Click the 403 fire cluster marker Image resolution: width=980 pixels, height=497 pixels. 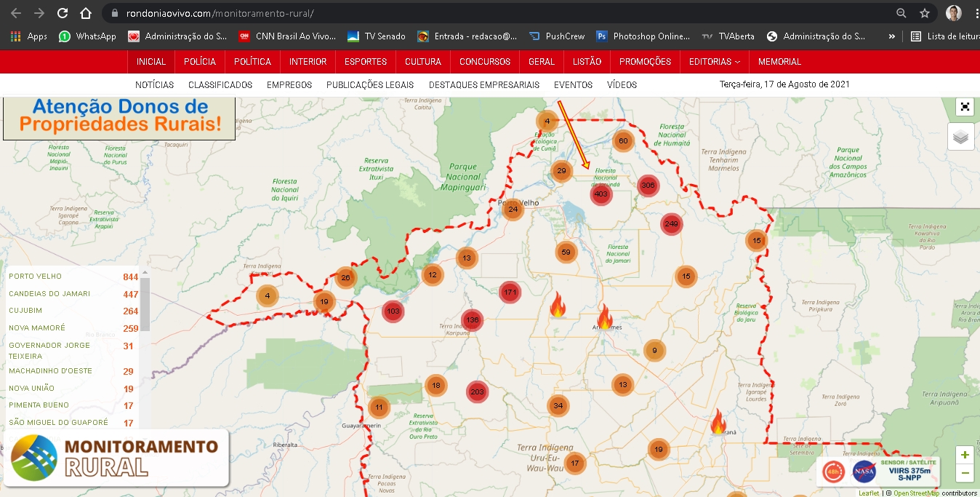(x=601, y=194)
